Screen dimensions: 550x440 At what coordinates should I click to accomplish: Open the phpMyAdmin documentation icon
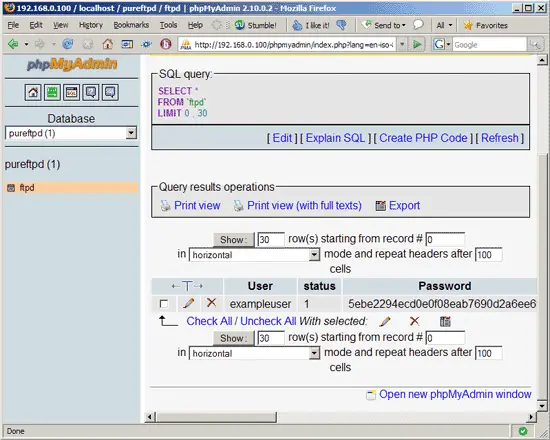91,92
